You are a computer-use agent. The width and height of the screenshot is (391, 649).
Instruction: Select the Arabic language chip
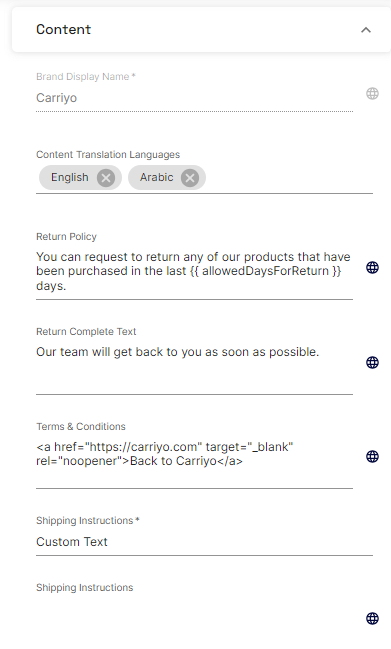[156, 178]
